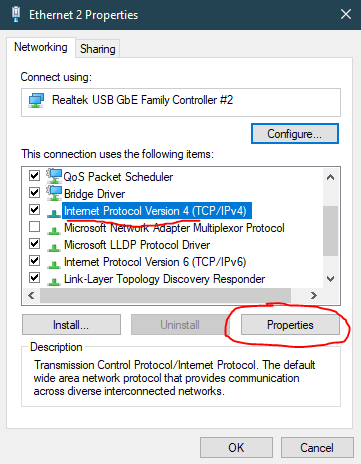
Task: Open Properties for the selected item
Action: click(290, 325)
